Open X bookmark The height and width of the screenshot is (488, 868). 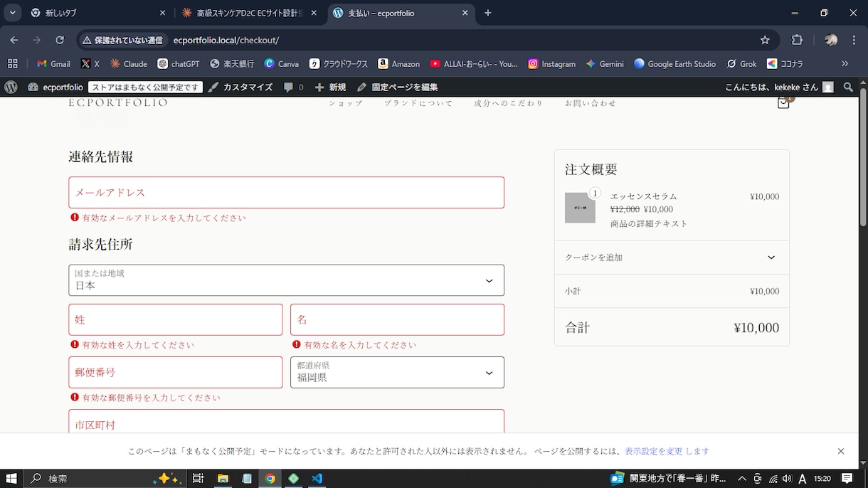click(x=90, y=63)
